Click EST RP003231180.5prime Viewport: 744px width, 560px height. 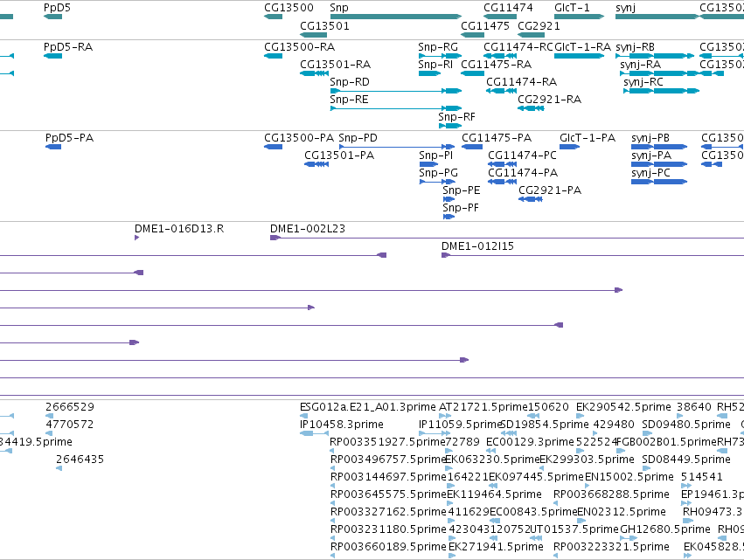(x=388, y=529)
